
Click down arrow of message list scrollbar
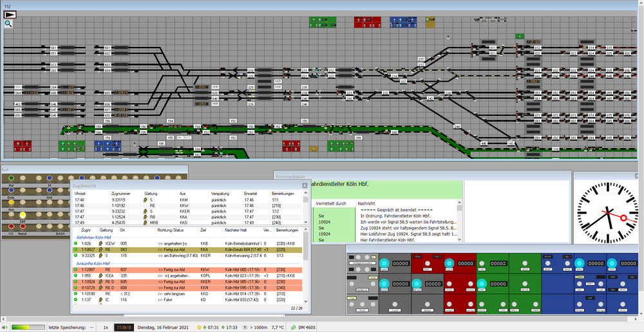459,239
